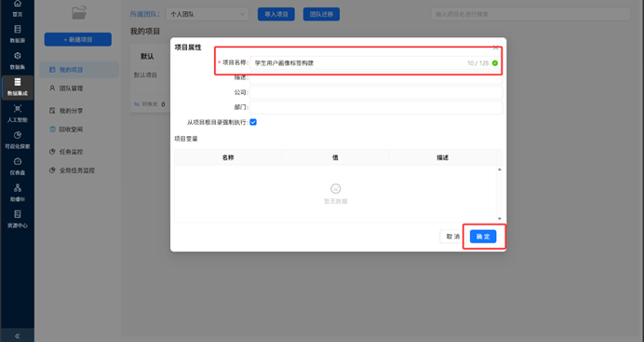Click the 转换流 icon on 默认 card
644x342 pixels.
pos(137,104)
